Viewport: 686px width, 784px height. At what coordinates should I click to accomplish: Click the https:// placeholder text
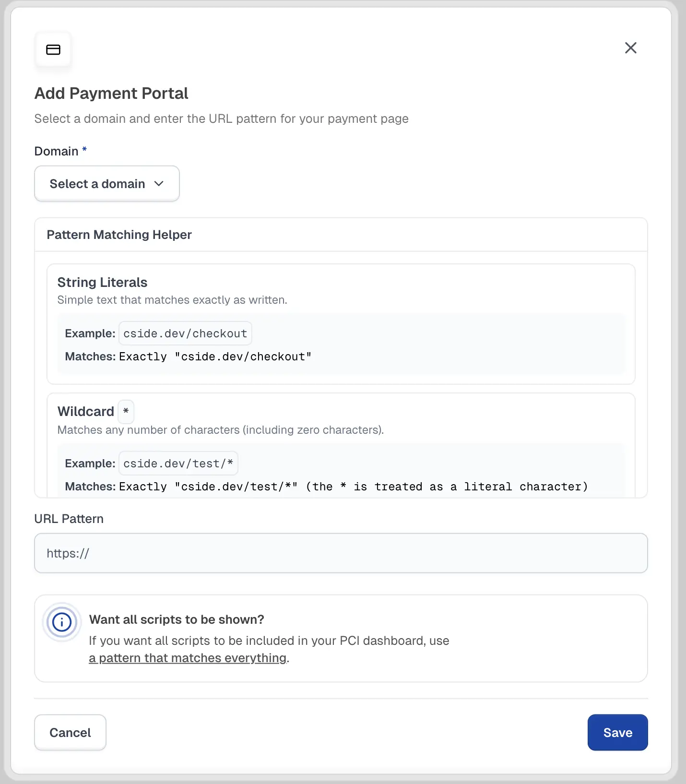(x=68, y=553)
